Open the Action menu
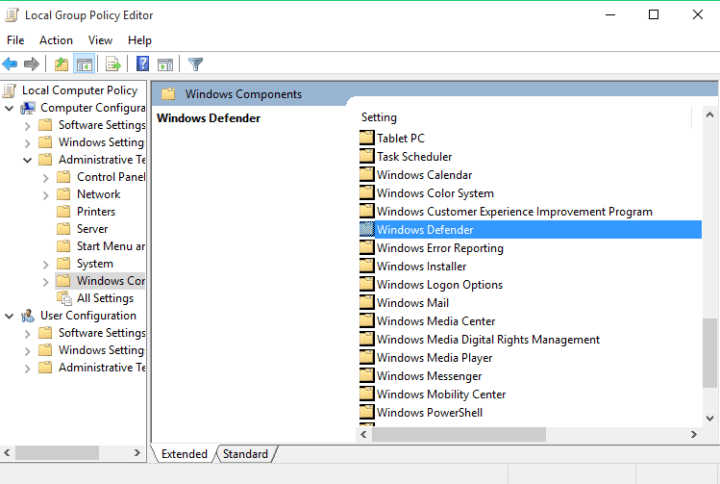 [x=56, y=40]
